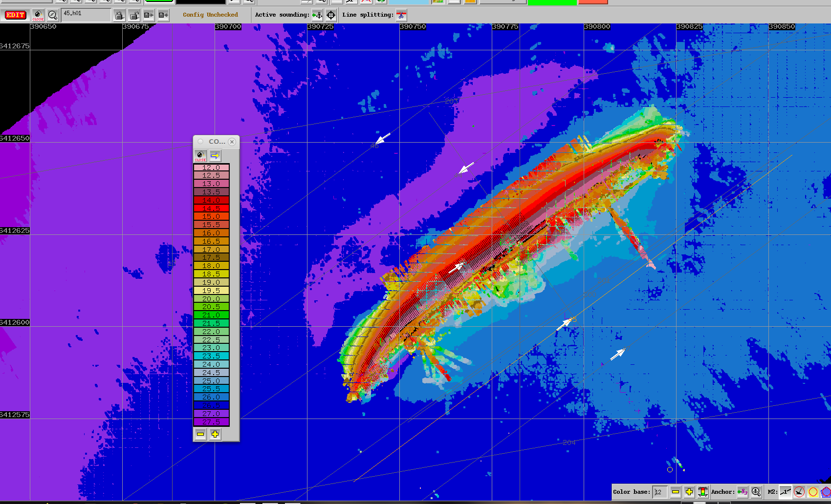The width and height of the screenshot is (831, 504).
Task: Click the Line splitting scissors icon
Action: pos(401,15)
